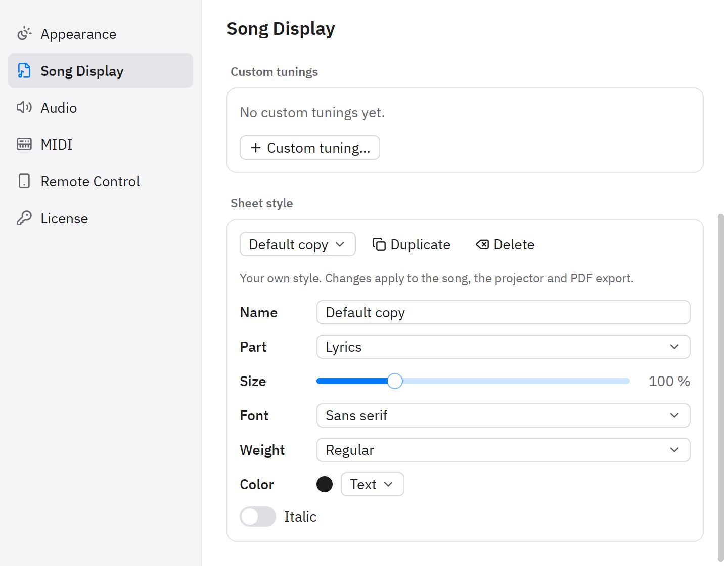
Task: Open the Font dropdown showing Sans serif
Action: pos(504,415)
